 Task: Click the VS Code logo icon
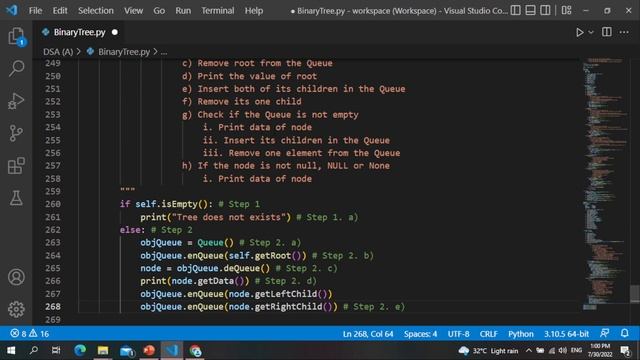[x=11, y=10]
